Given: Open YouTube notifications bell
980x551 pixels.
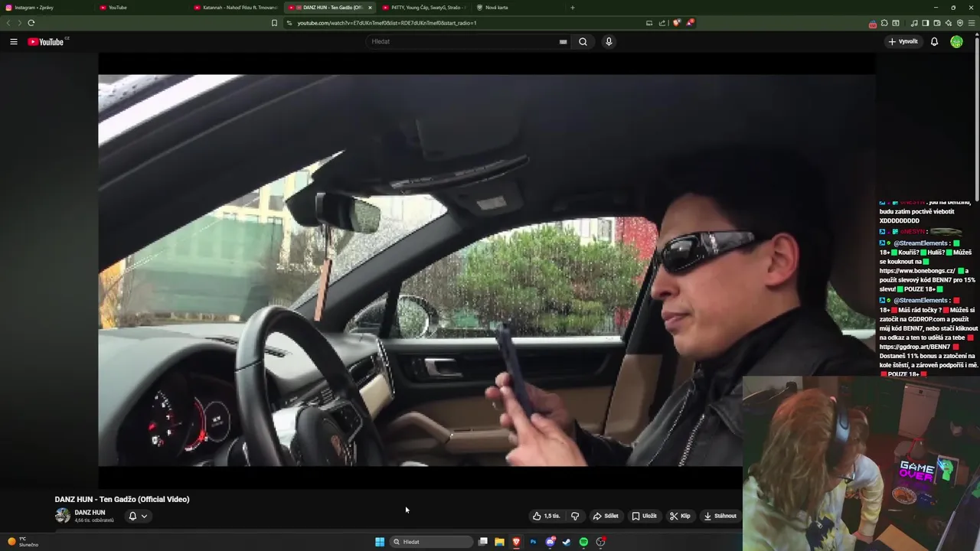Looking at the screenshot, I should (934, 41).
